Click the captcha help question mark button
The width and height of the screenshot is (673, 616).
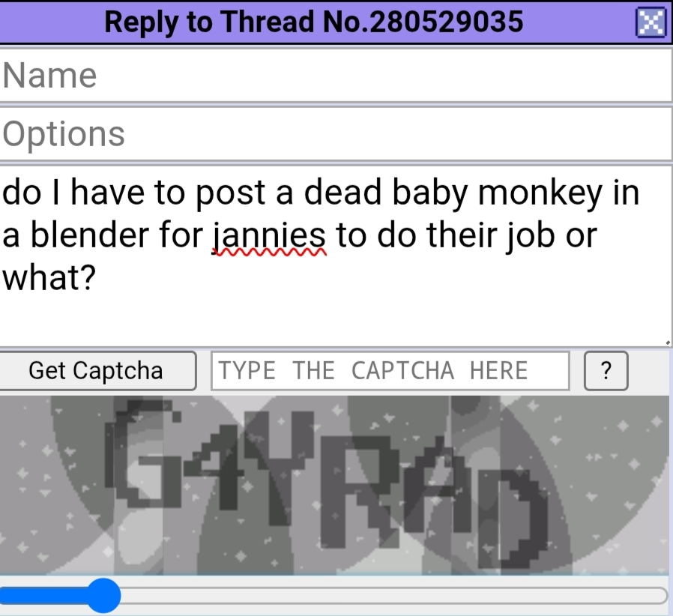coord(606,370)
